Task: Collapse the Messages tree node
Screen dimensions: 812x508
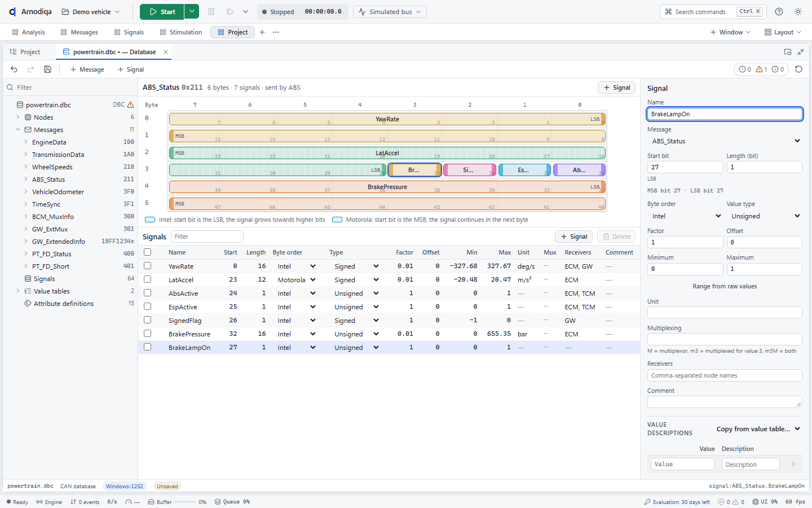Action: click(18, 130)
